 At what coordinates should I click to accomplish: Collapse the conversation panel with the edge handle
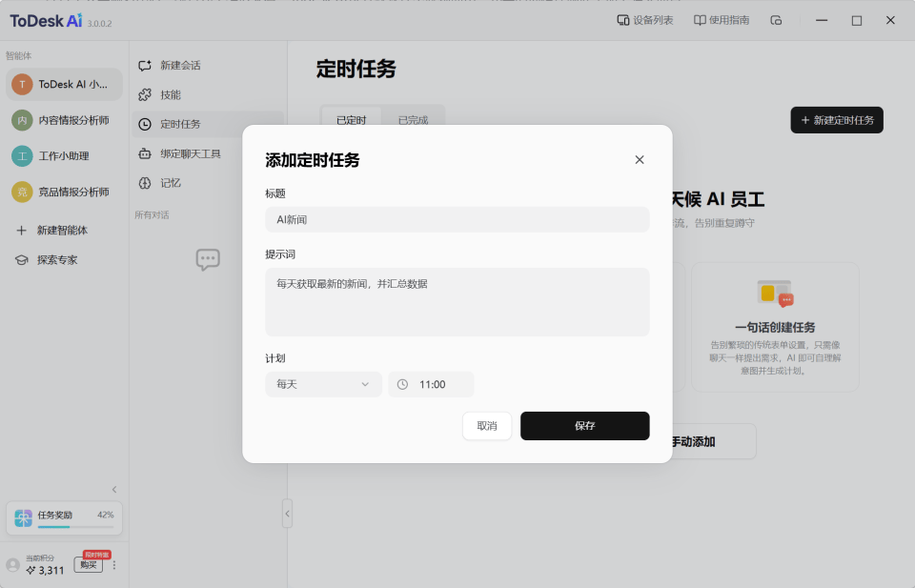pyautogui.click(x=287, y=514)
